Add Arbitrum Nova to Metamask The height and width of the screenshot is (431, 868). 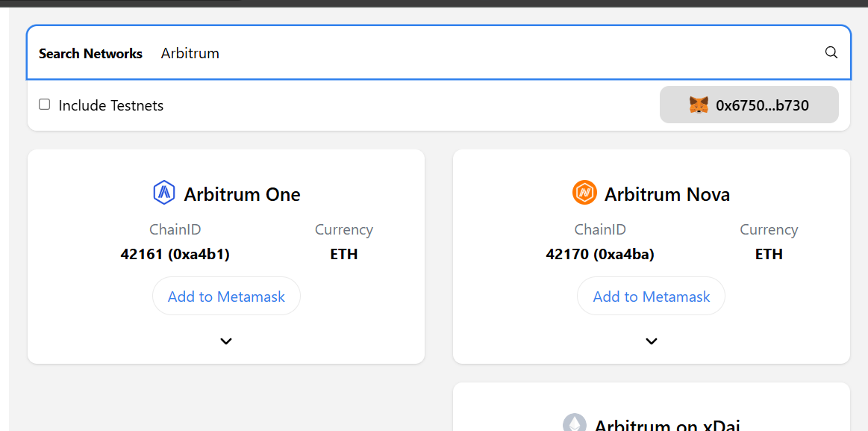651,297
